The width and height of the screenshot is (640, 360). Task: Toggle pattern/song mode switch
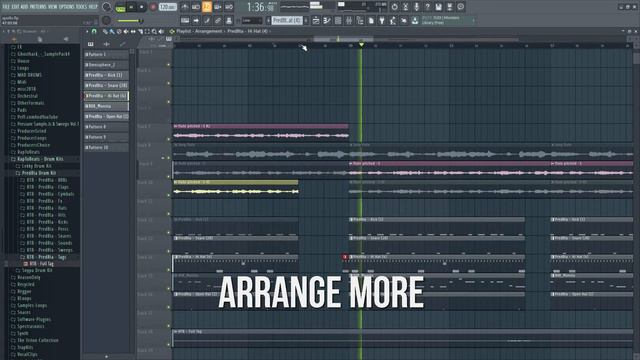(120, 7)
